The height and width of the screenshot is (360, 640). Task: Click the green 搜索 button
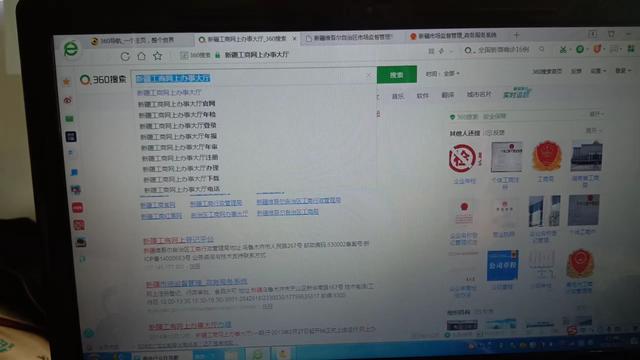tap(397, 75)
